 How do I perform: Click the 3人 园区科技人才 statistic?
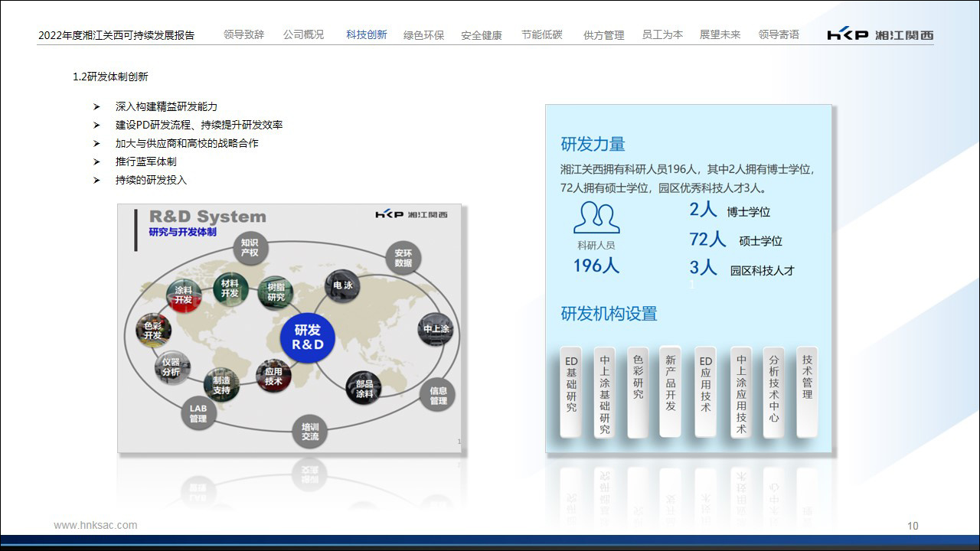click(x=742, y=269)
